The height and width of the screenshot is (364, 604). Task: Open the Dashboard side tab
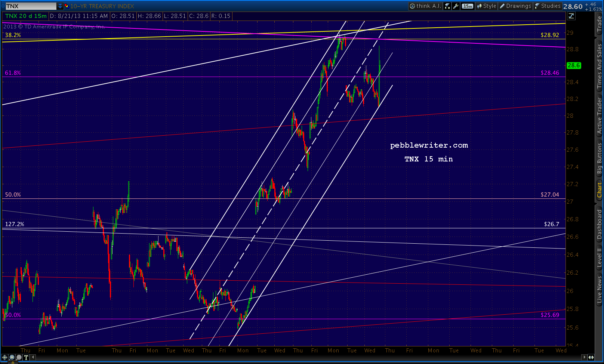[599, 224]
